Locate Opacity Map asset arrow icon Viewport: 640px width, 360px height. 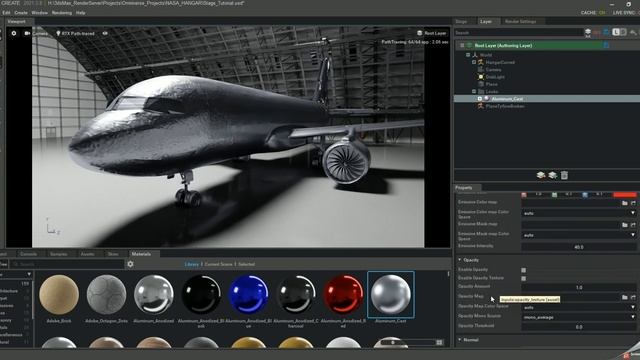(633, 298)
